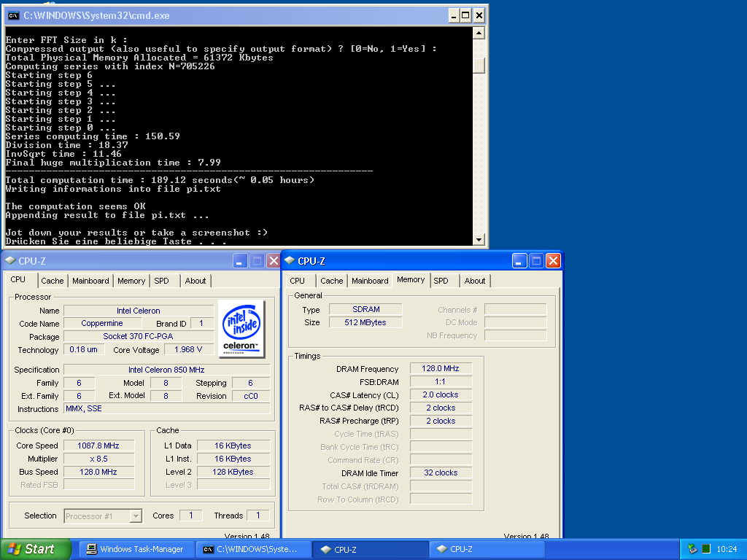Viewport: 747px width, 560px height.
Task: Click the Code Name value Coppermine
Action: coord(102,323)
